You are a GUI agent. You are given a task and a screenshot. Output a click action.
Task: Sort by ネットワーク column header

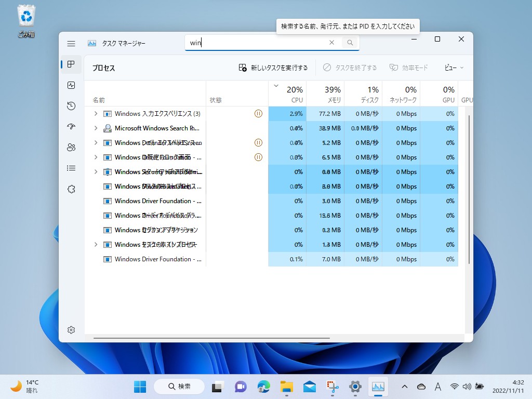click(x=402, y=94)
